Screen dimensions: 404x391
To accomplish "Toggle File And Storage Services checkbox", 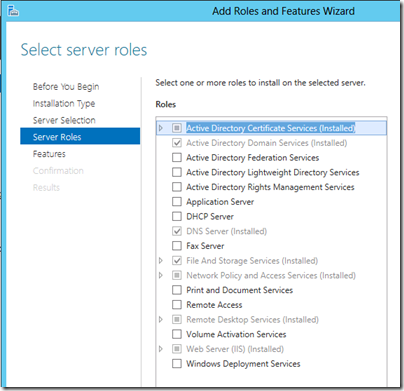I will click(x=177, y=260).
